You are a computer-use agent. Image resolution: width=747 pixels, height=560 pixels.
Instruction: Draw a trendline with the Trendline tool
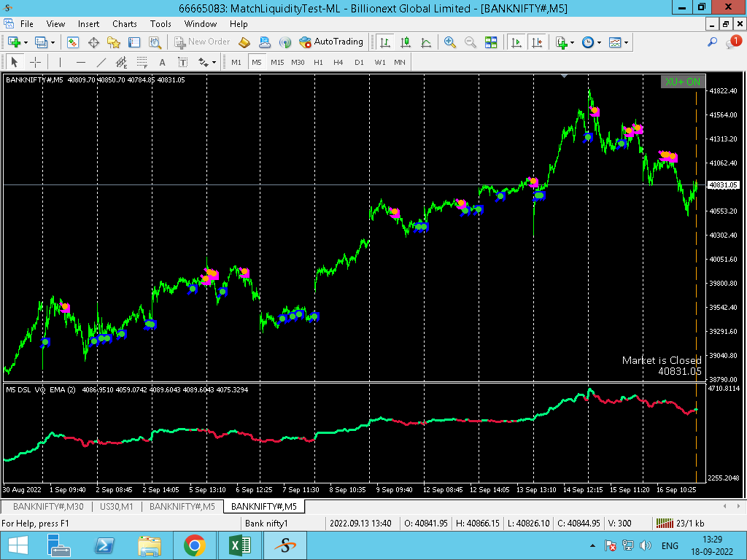[101, 62]
